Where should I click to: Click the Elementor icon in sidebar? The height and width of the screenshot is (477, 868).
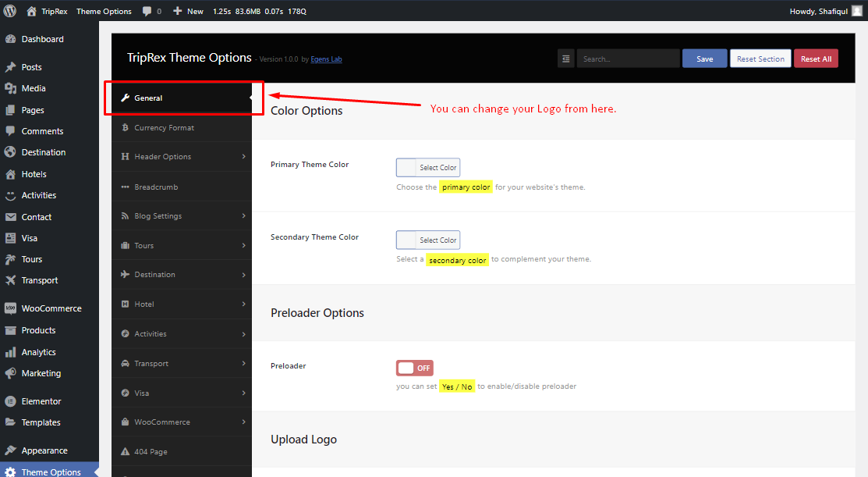pos(10,401)
